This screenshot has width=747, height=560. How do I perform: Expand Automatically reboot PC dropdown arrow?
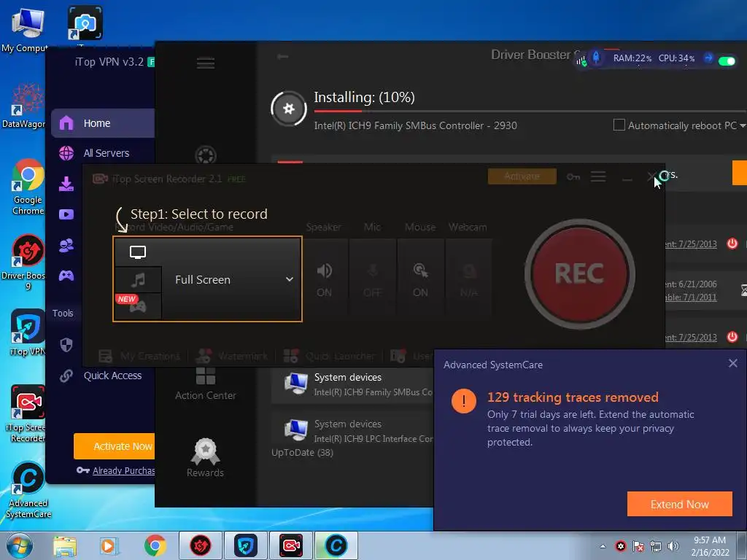(742, 125)
